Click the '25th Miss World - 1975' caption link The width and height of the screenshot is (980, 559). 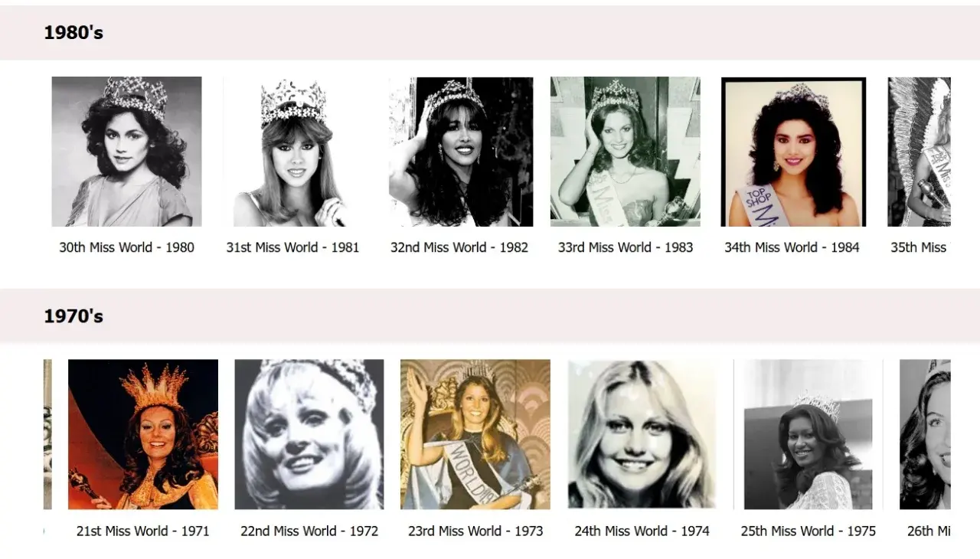pyautogui.click(x=808, y=531)
